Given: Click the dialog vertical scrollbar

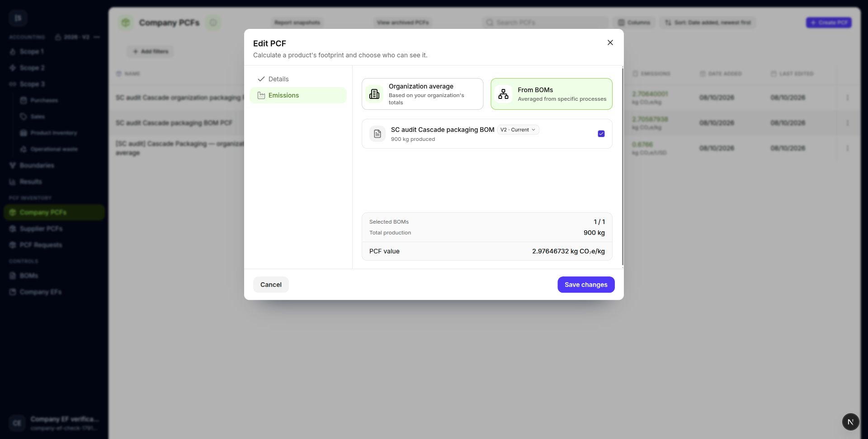Looking at the screenshot, I should (623, 167).
